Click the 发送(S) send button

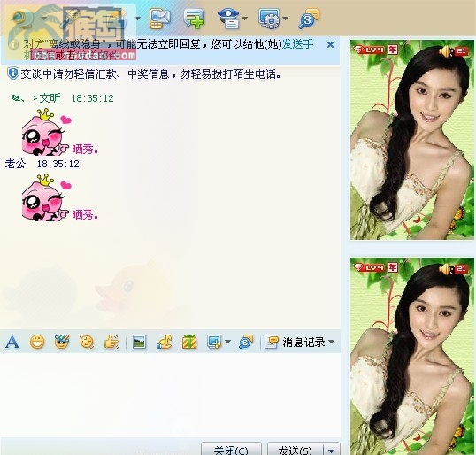coord(296,449)
